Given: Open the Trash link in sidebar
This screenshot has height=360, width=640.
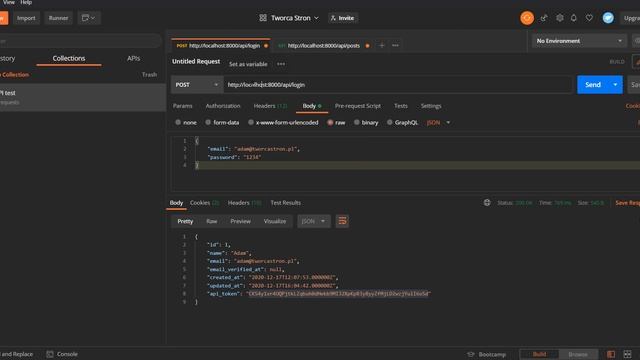Looking at the screenshot, I should pos(149,75).
